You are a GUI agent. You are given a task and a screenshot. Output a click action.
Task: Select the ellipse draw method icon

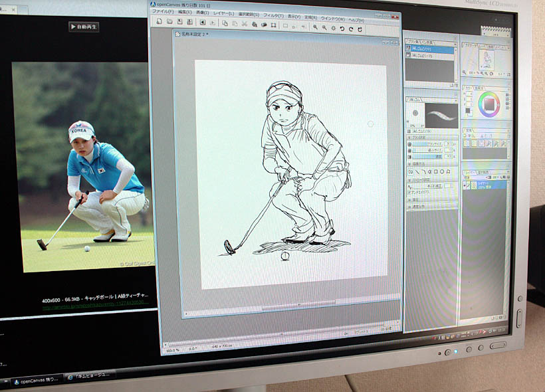coord(442,171)
